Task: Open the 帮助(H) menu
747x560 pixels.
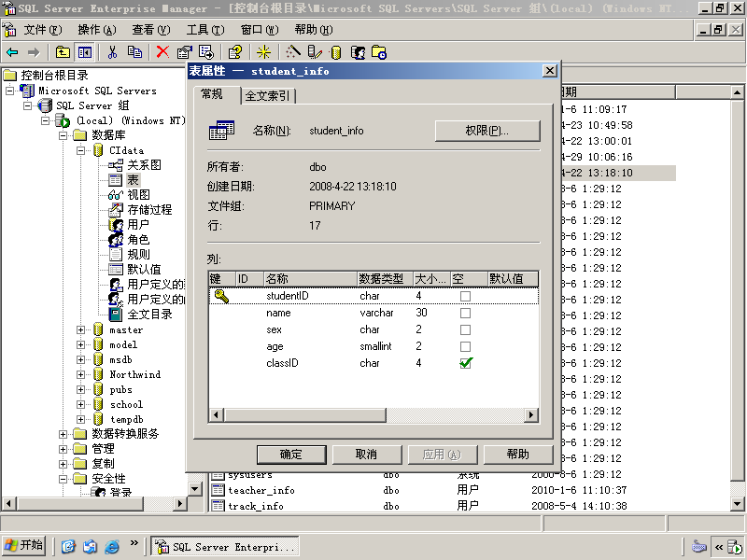Action: [x=314, y=30]
